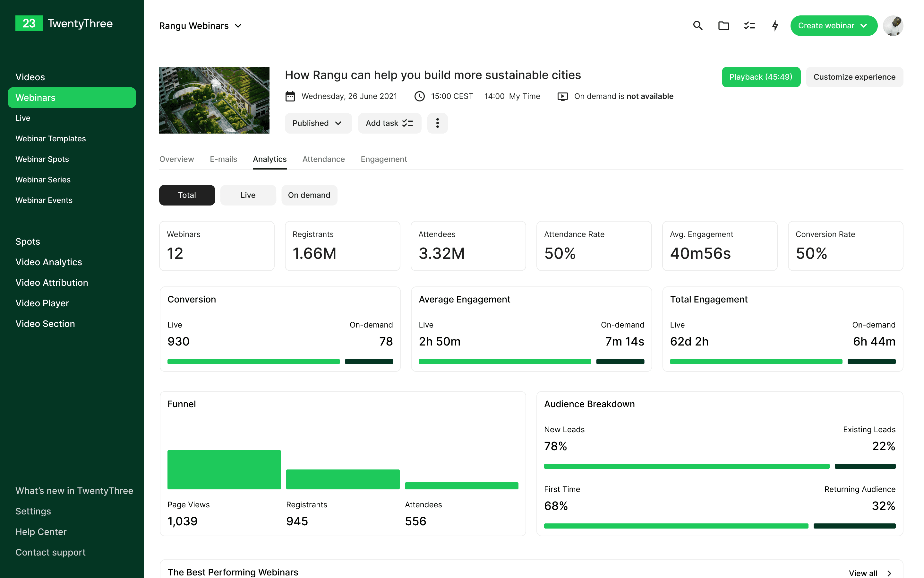Open the Engagement tab
Screen dimensions: 924x578
(x=384, y=159)
